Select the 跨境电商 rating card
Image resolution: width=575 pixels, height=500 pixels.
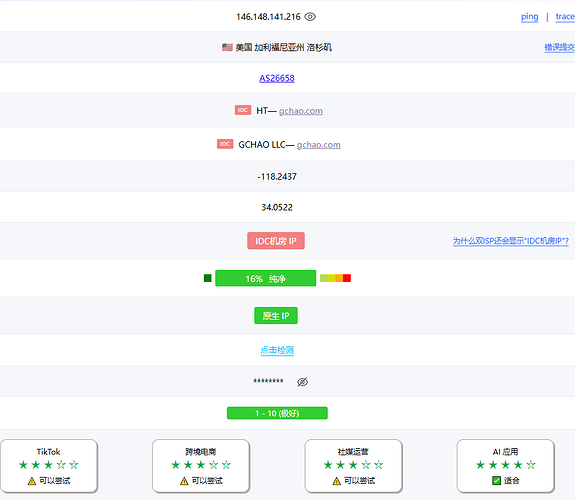coord(201,466)
